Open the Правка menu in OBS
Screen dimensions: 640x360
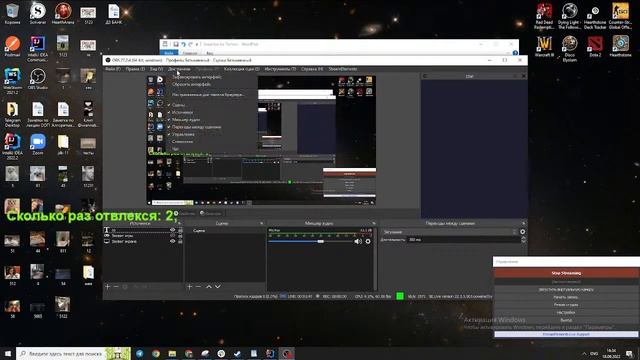(x=135, y=69)
